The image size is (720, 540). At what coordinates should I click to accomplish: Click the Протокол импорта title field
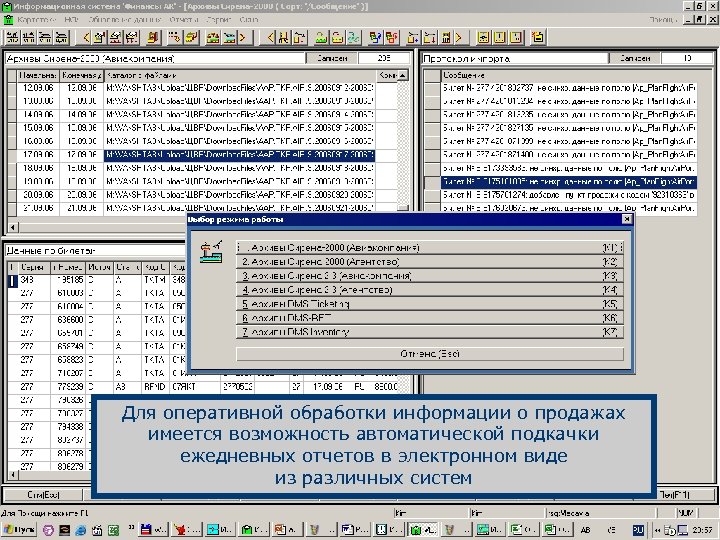pos(515,58)
